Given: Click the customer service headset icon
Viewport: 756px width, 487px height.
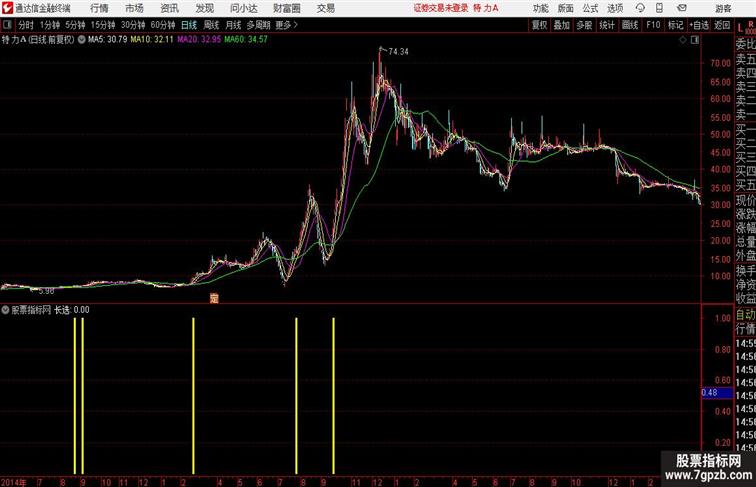Looking at the screenshot, I should (640, 8).
